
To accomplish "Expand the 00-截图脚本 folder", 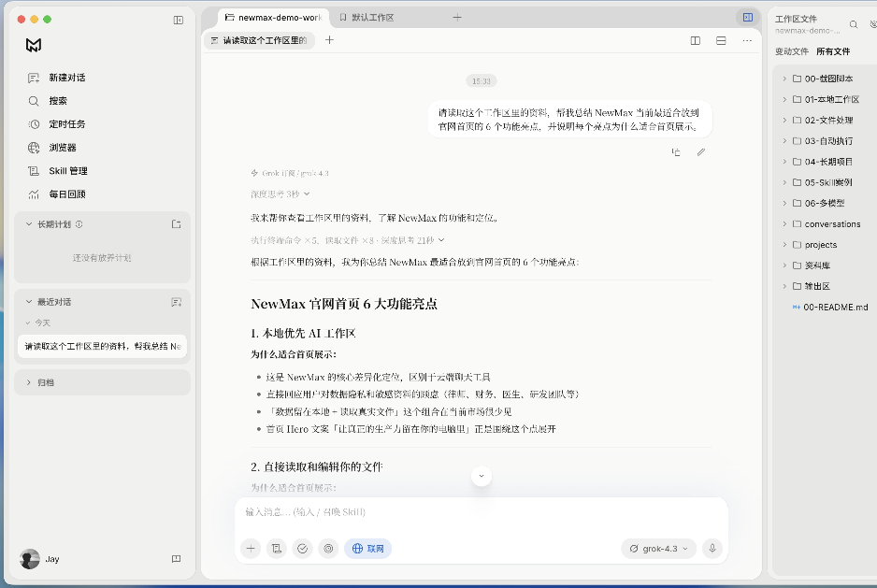I will (x=784, y=79).
